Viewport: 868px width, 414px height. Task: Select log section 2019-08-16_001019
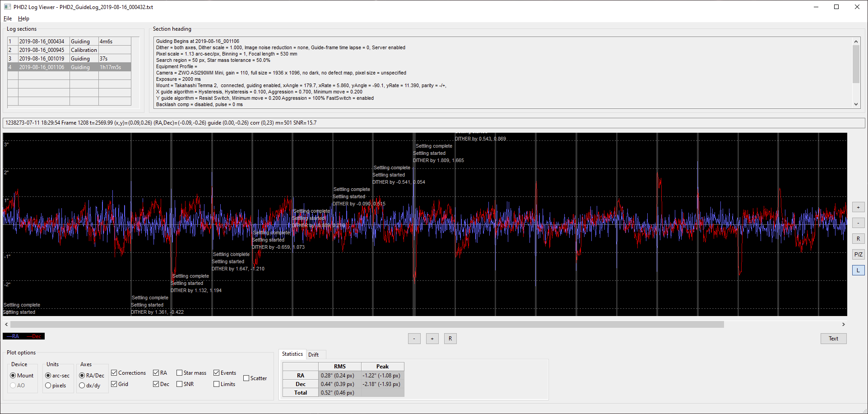[69, 59]
